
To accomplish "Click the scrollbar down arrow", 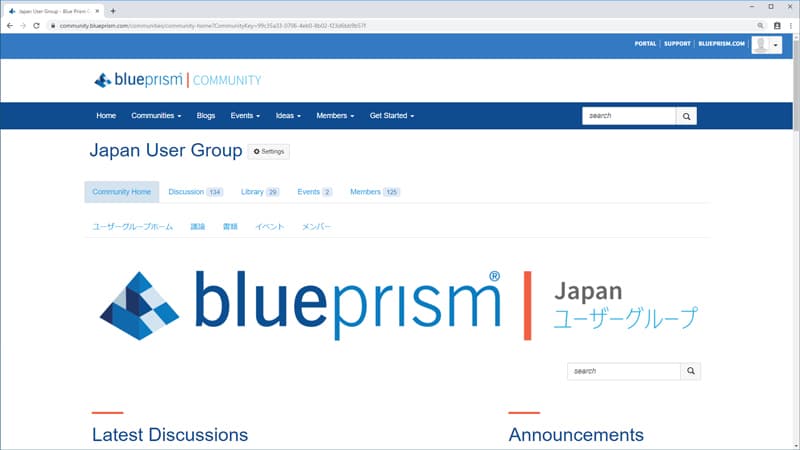I will click(796, 446).
